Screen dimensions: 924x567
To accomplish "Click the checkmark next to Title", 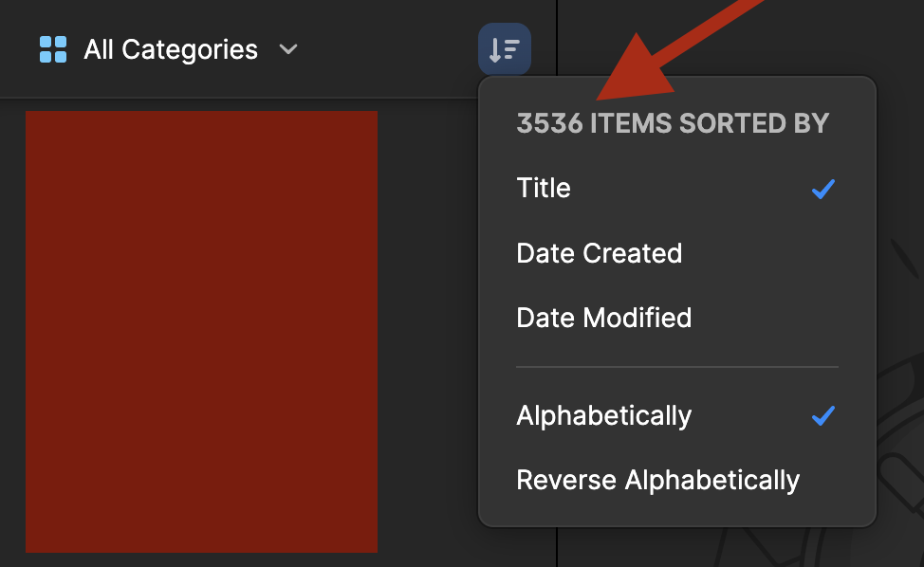I will 822,189.
